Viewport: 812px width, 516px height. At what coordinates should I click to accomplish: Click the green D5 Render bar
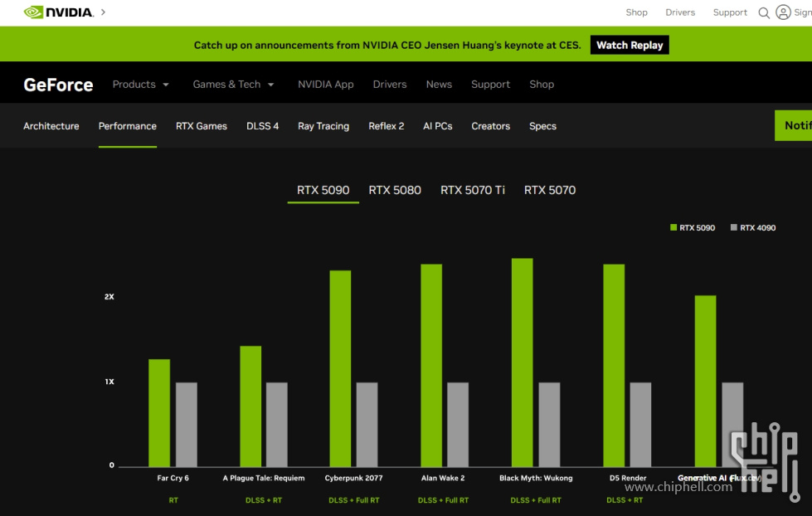(x=614, y=366)
